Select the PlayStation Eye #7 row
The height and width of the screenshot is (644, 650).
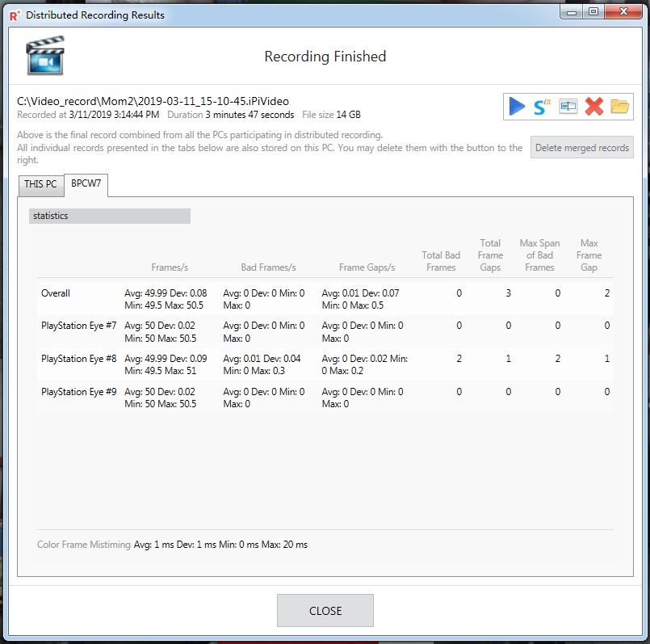tap(325, 331)
